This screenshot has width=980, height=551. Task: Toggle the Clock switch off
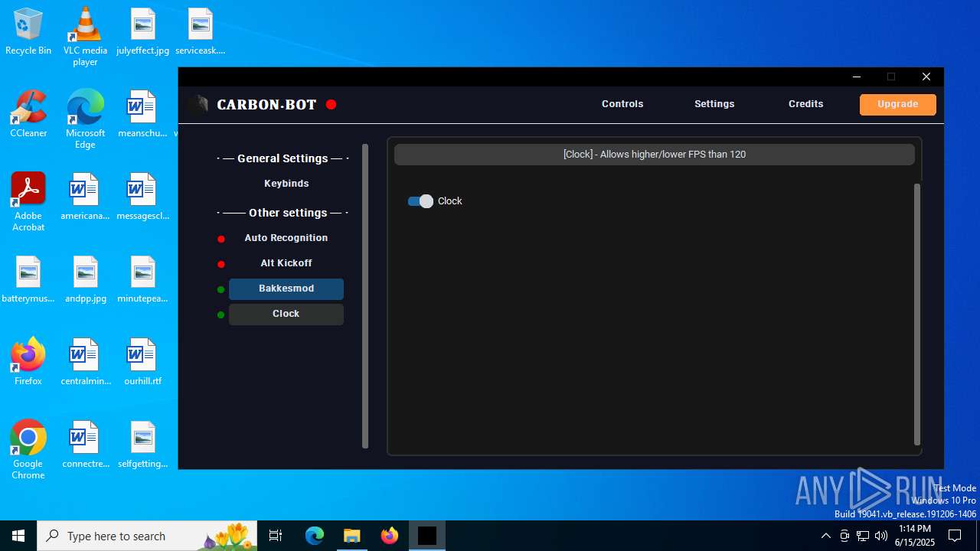pyautogui.click(x=420, y=201)
